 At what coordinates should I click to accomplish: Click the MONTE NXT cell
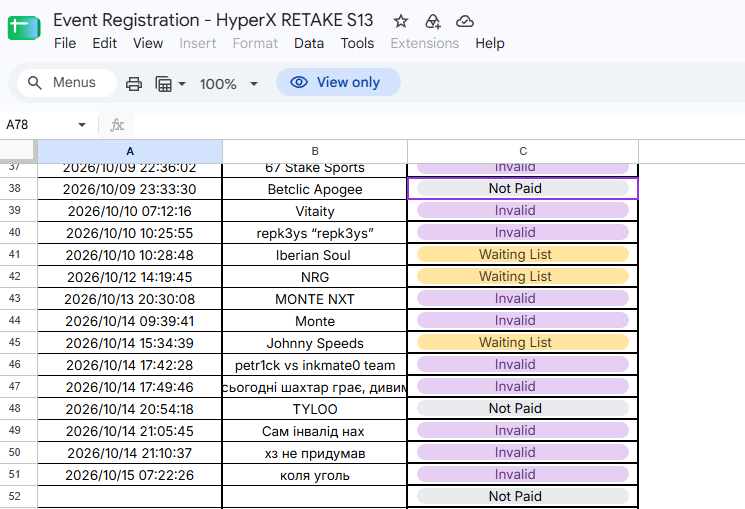point(315,299)
